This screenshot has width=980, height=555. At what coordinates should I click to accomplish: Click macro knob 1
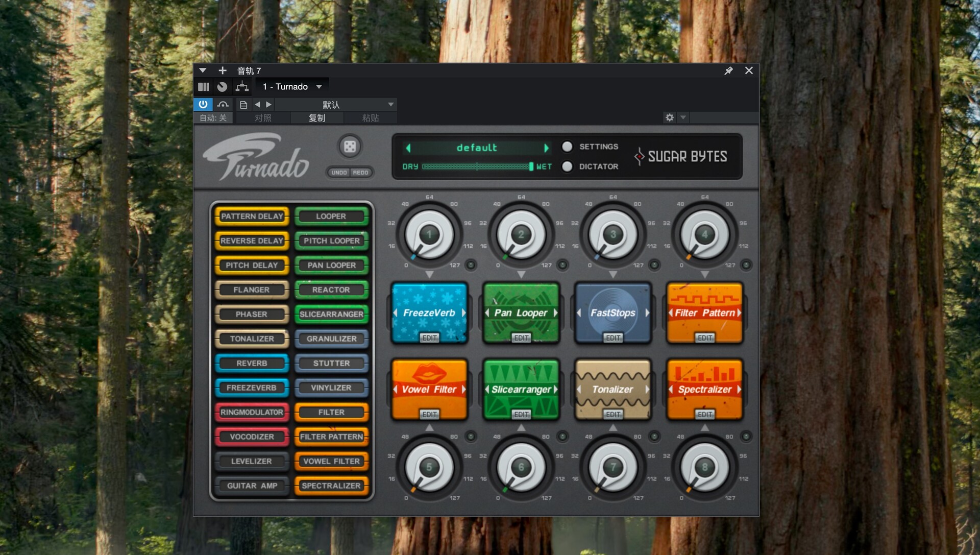click(x=429, y=235)
